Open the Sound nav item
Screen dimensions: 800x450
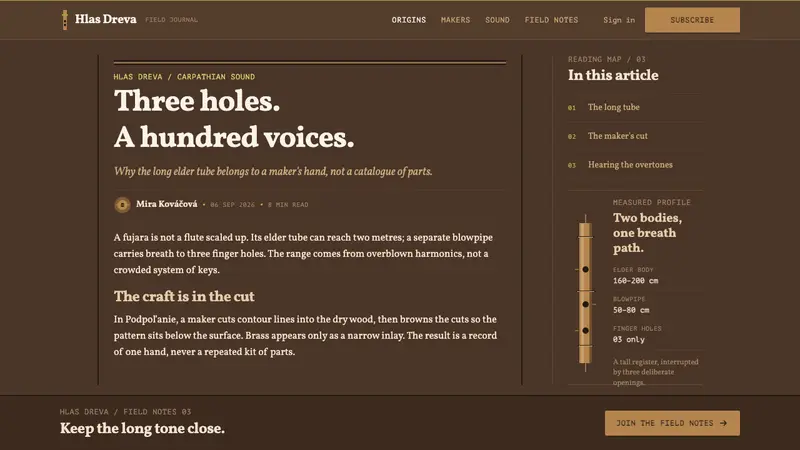[497, 20]
